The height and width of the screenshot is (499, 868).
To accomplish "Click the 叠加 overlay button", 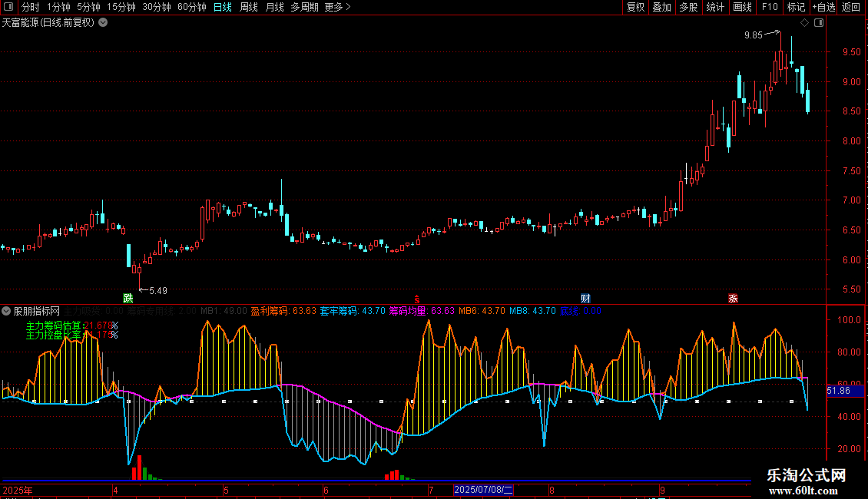I will coord(661,7).
